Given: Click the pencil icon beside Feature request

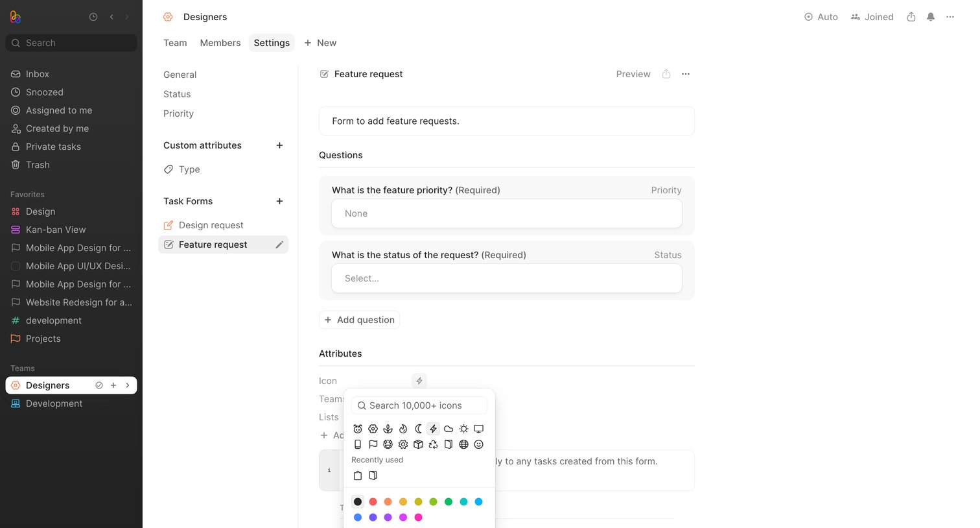Looking at the screenshot, I should coord(279,245).
